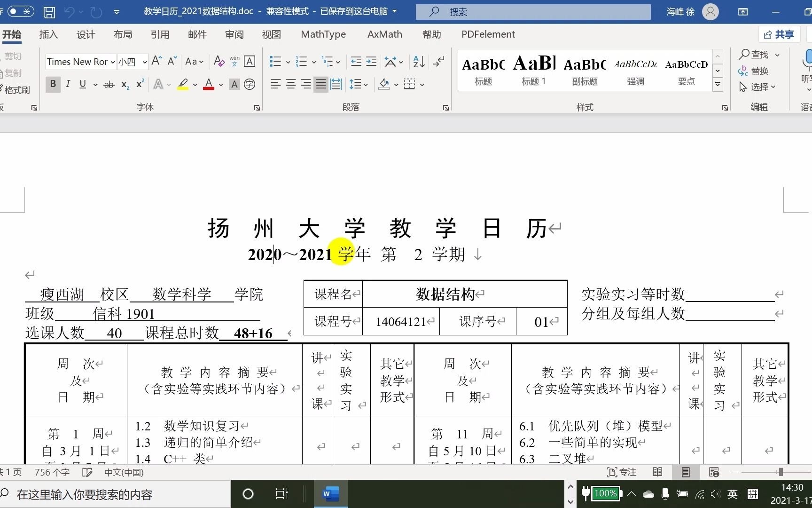Viewport: 812px width, 508px height.
Task: Open line spacing dropdown
Action: (359, 84)
